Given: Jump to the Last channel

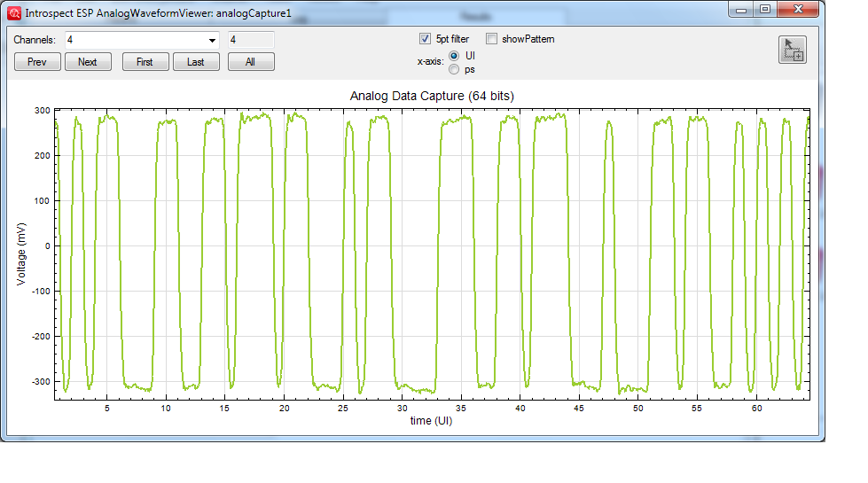Looking at the screenshot, I should 196,62.
